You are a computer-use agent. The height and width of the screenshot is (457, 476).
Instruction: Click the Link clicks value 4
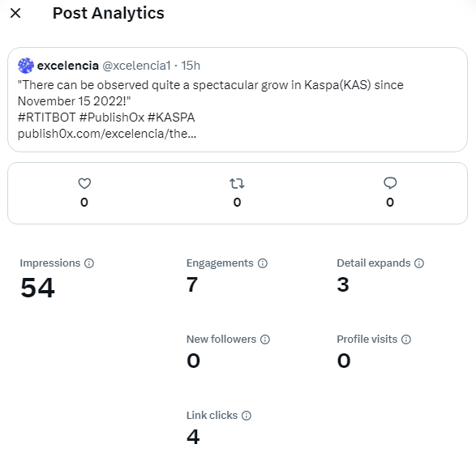click(x=193, y=437)
